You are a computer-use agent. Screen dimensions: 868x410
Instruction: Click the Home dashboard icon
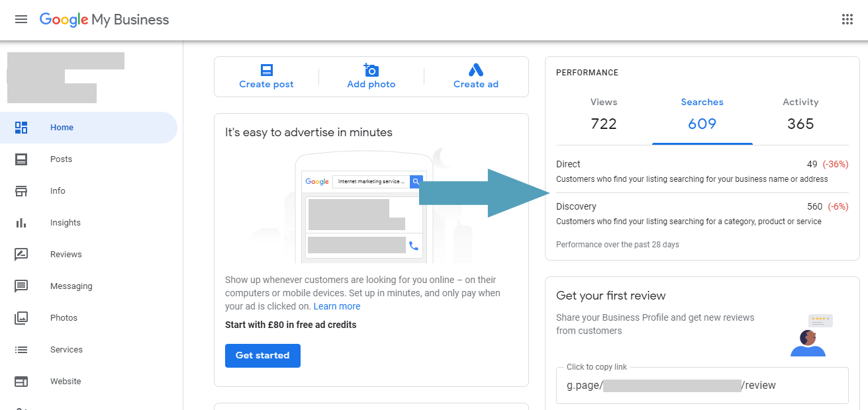point(21,128)
